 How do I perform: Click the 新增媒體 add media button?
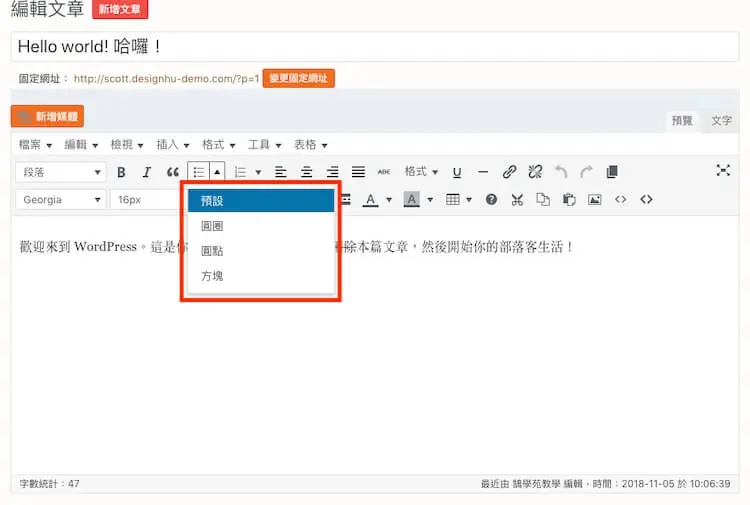(47, 116)
